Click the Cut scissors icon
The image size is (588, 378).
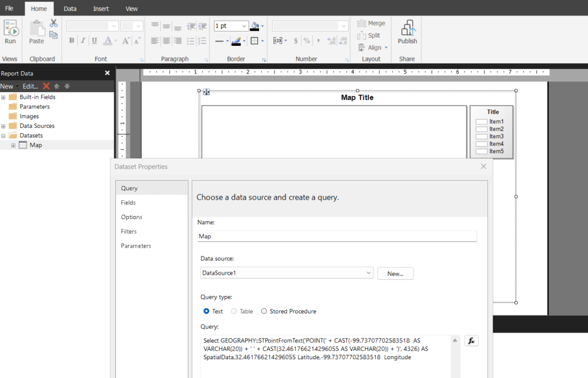point(53,23)
